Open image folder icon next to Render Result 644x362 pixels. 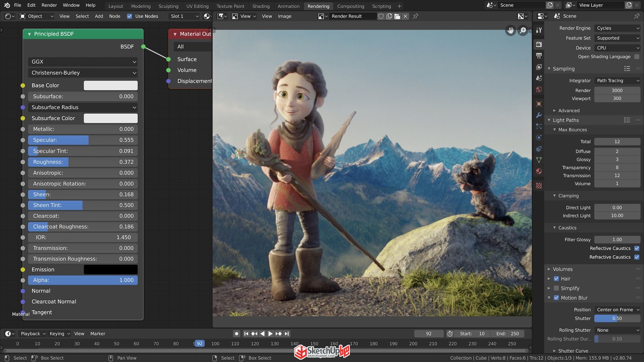tap(397, 16)
